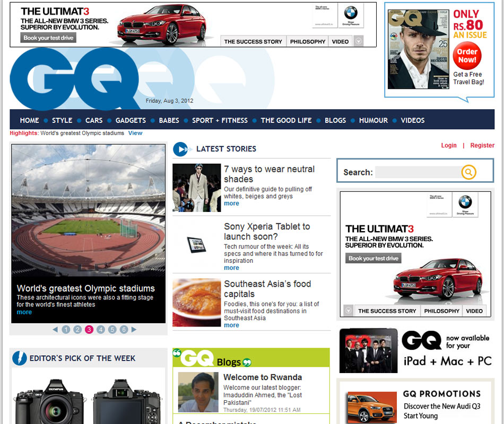The height and width of the screenshot is (424, 504).
Task: Click the Philosophy tab in top banner
Action: pyautogui.click(x=308, y=41)
